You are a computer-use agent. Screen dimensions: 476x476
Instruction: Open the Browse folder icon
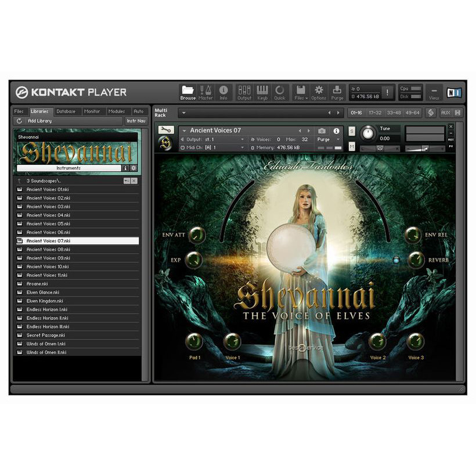[187, 93]
